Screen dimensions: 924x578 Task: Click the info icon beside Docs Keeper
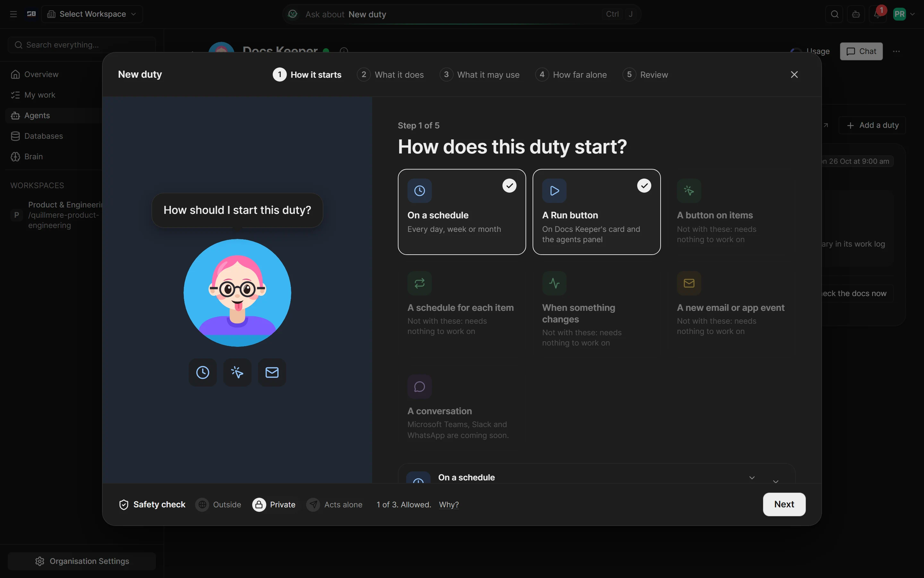point(344,50)
